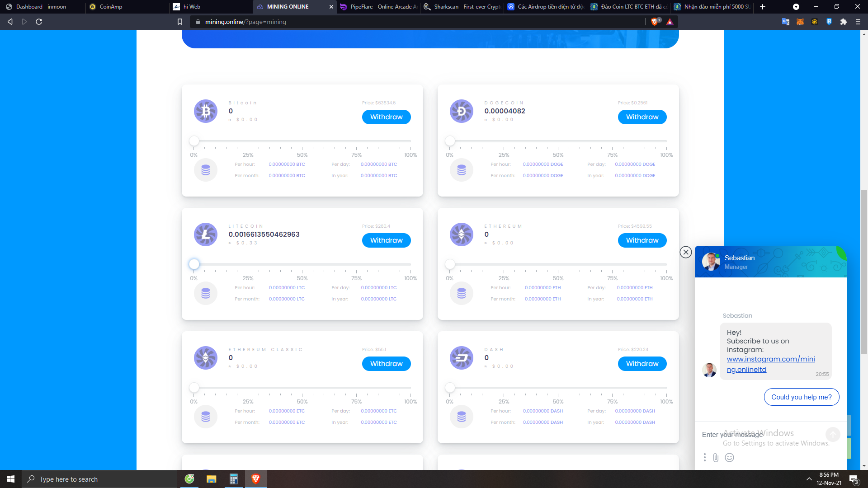Viewport: 868px width, 488px height.
Task: Click the Dash coin icon
Action: pos(462,358)
